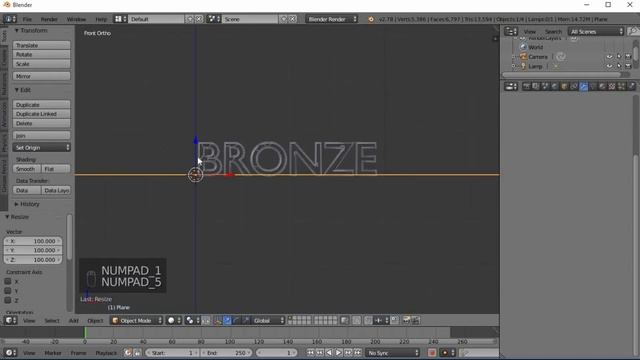Click the Data transfer button

27,191
